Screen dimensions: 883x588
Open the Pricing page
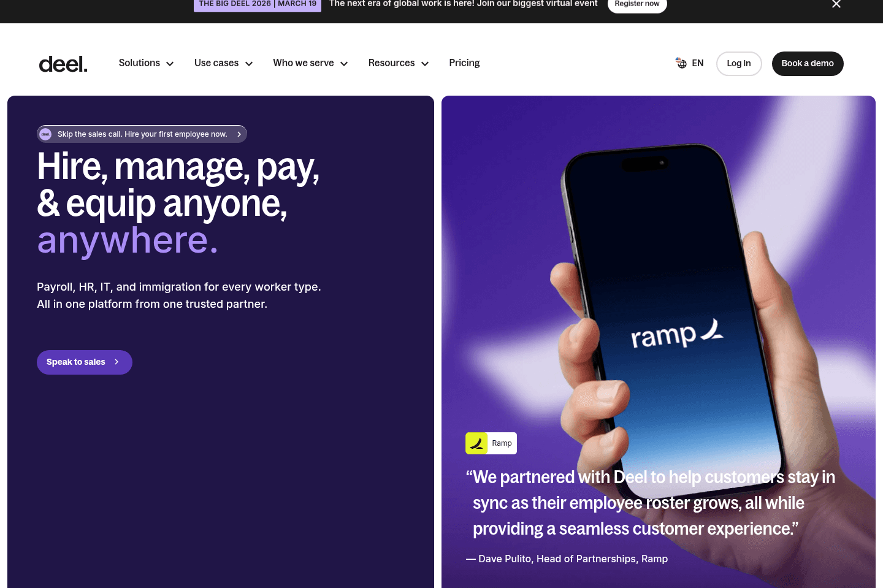click(464, 63)
